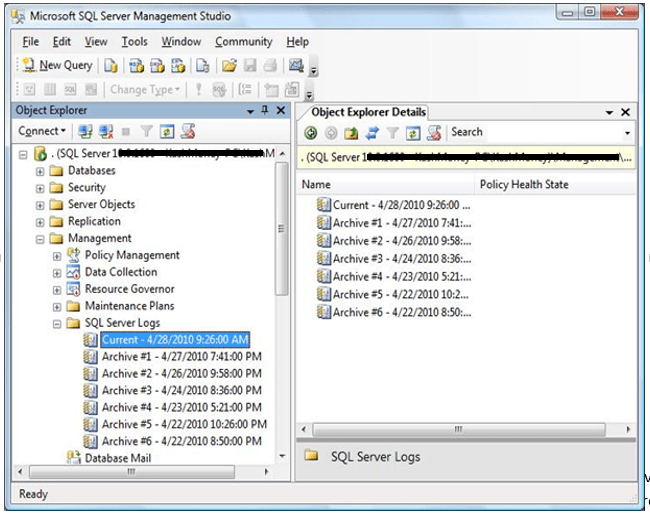Click Details pane horizontal scrollbar thumb
This screenshot has height=515, width=650.
[x=458, y=429]
